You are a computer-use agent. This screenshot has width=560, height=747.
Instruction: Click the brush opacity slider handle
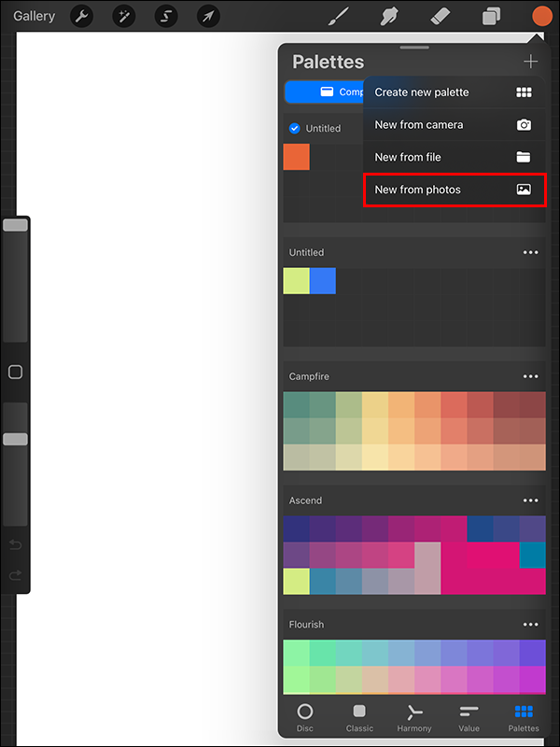pos(15,439)
